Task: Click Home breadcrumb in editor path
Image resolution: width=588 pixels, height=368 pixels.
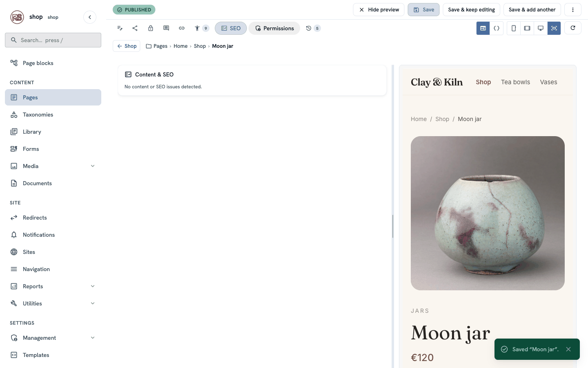Action: coord(180,46)
